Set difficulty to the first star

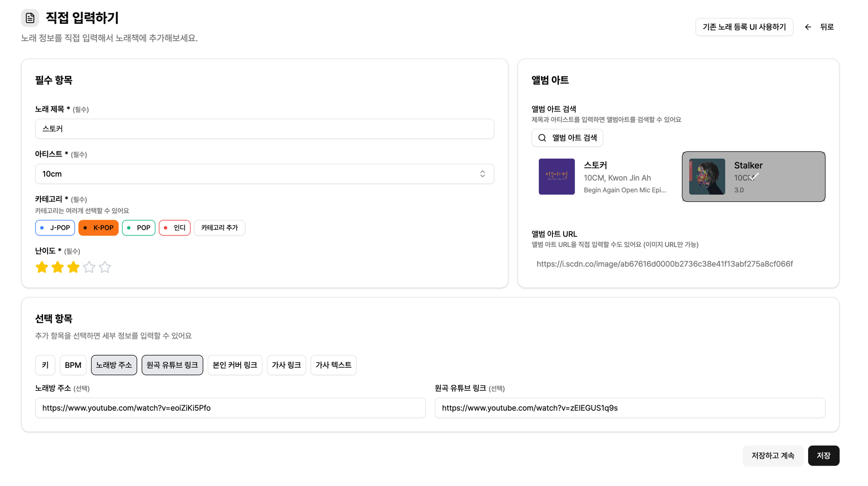[42, 267]
